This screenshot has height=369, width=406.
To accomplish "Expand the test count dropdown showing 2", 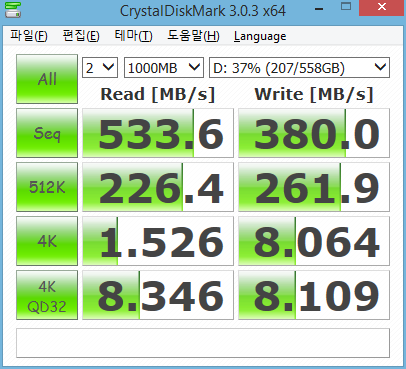I will (100, 68).
